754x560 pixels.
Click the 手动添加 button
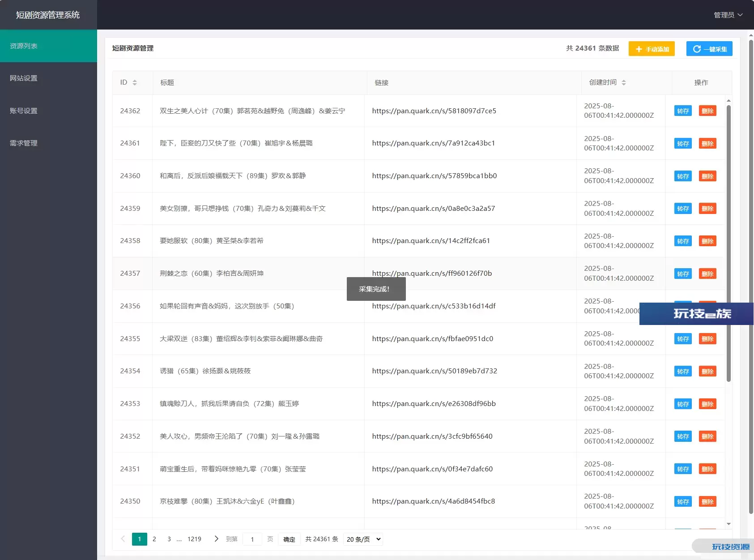tap(652, 49)
